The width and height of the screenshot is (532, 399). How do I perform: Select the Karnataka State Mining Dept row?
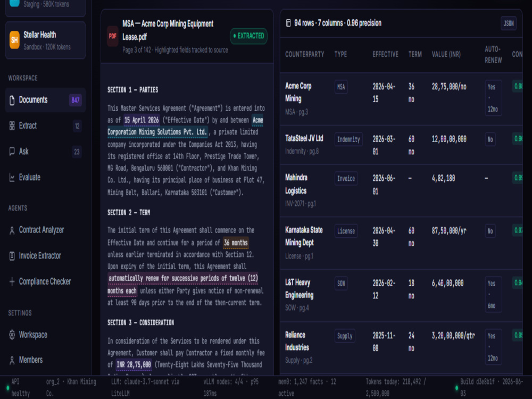pyautogui.click(x=401, y=243)
